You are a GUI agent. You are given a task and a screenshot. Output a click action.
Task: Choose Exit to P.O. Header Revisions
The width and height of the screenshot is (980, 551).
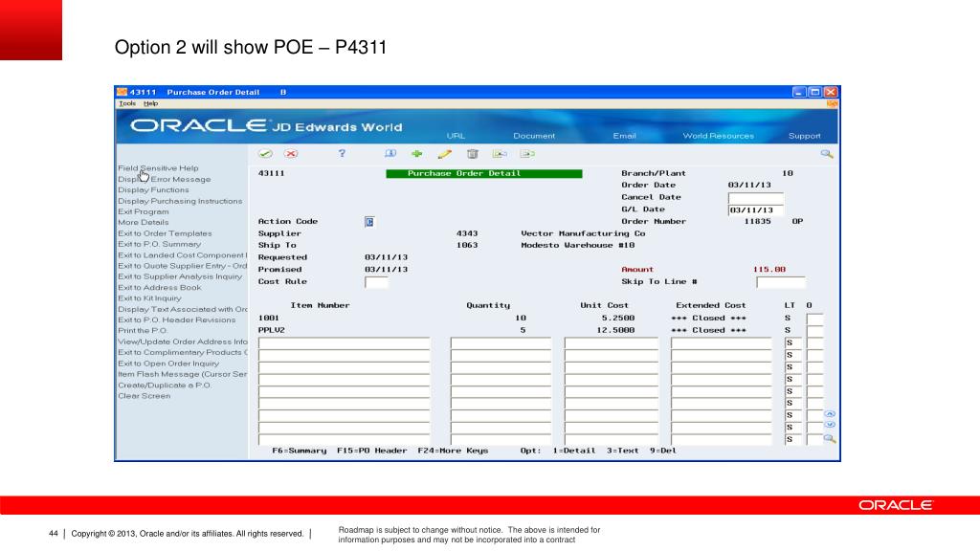tap(177, 320)
